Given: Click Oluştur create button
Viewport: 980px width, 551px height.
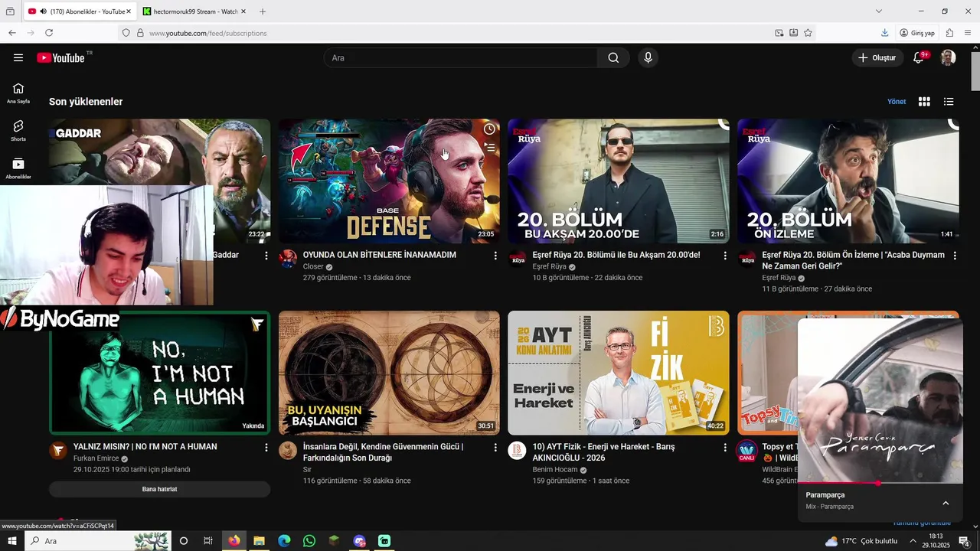Looking at the screenshot, I should point(877,57).
